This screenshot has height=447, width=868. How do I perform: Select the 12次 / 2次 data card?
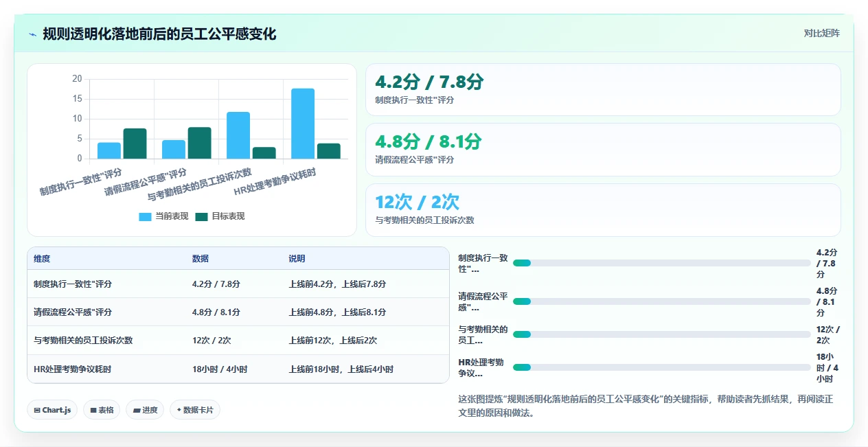coord(603,210)
